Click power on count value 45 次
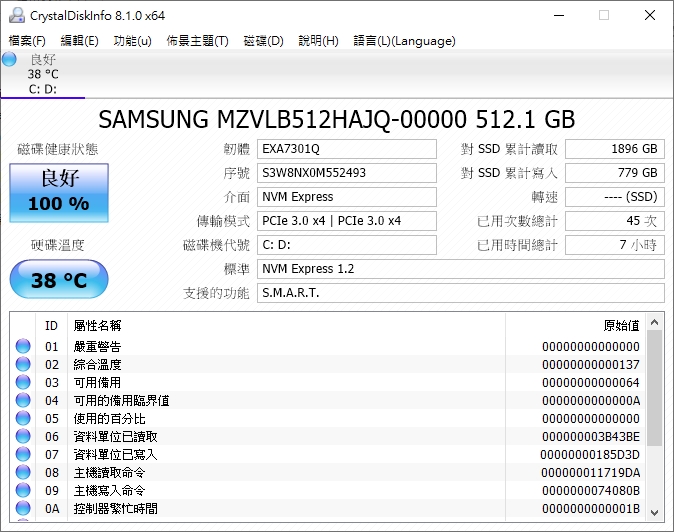The height and width of the screenshot is (532, 674). [x=615, y=221]
